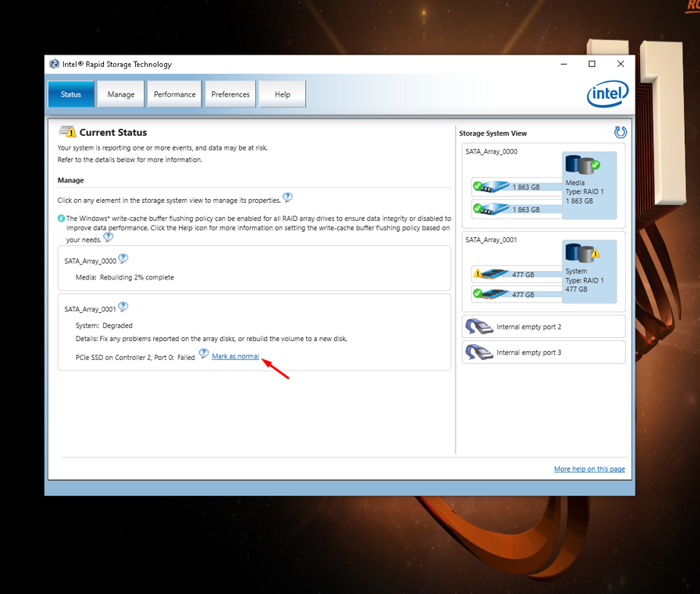700x594 pixels.
Task: Open help icon next to SATA_Array_0001 heading
Action: (x=123, y=306)
